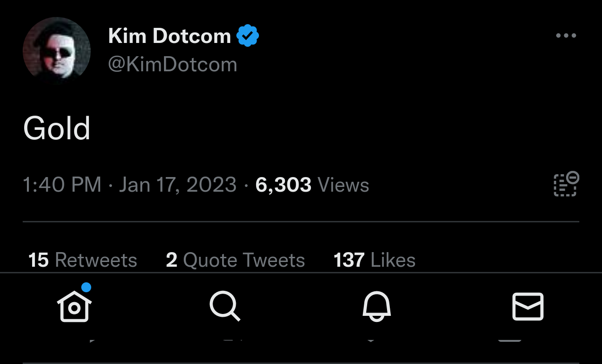Show the 15 Retweets list

pos(83,260)
